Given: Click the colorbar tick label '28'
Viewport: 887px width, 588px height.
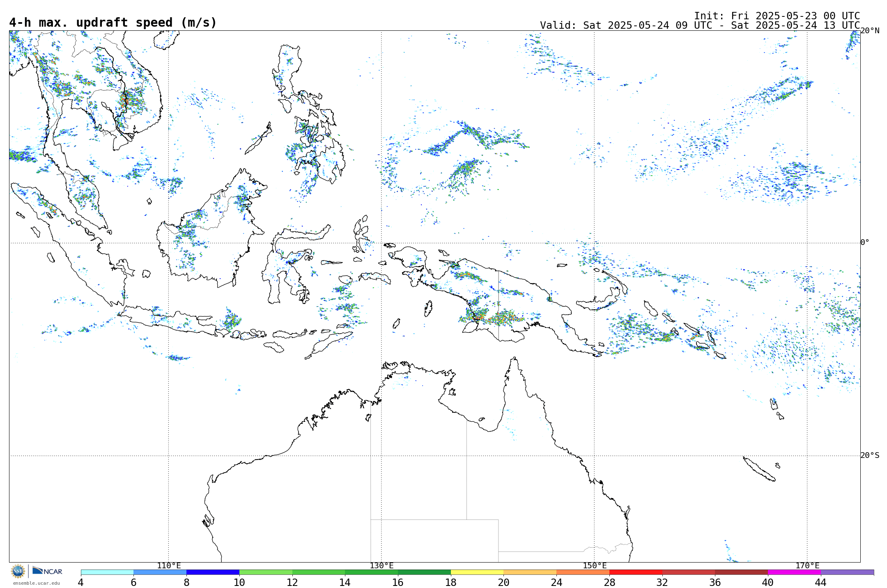Looking at the screenshot, I should point(609,582).
